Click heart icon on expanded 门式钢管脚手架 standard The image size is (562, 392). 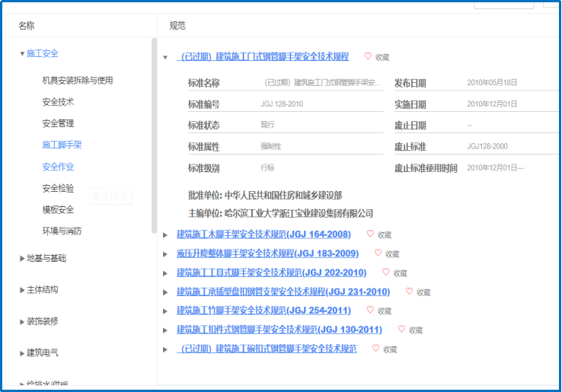pyautogui.click(x=368, y=56)
